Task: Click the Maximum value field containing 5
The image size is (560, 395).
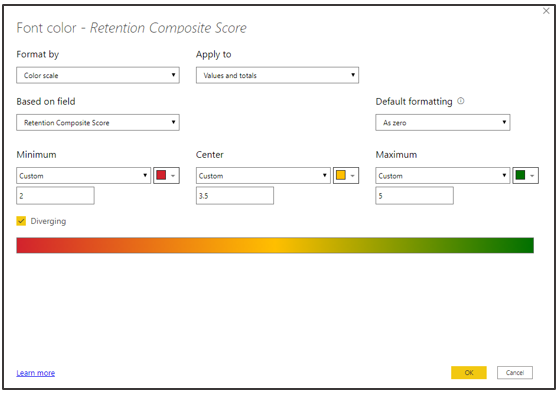Action: tap(415, 196)
